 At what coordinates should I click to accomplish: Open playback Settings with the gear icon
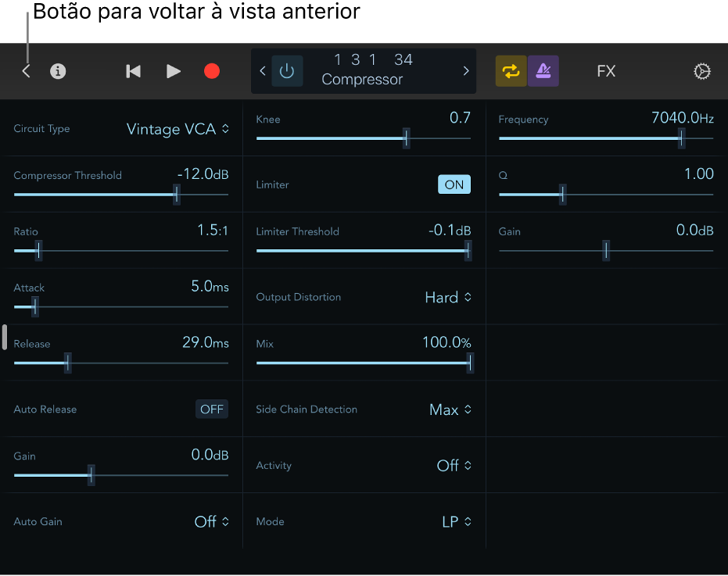click(x=701, y=71)
